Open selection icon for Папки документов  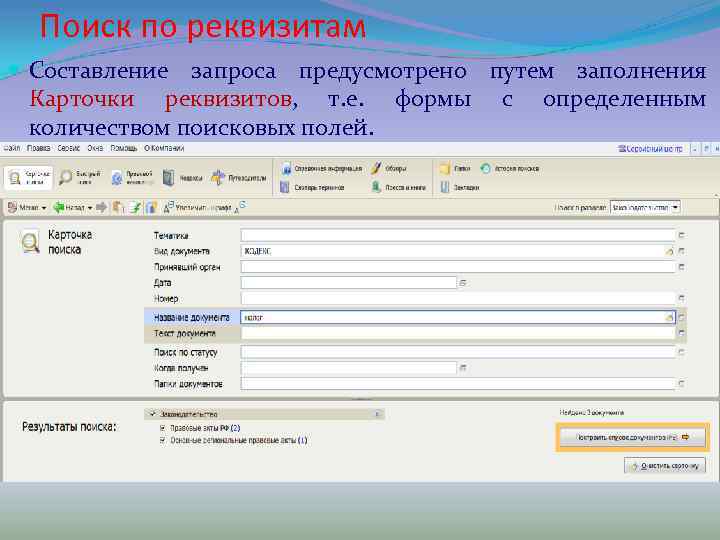pyautogui.click(x=681, y=383)
